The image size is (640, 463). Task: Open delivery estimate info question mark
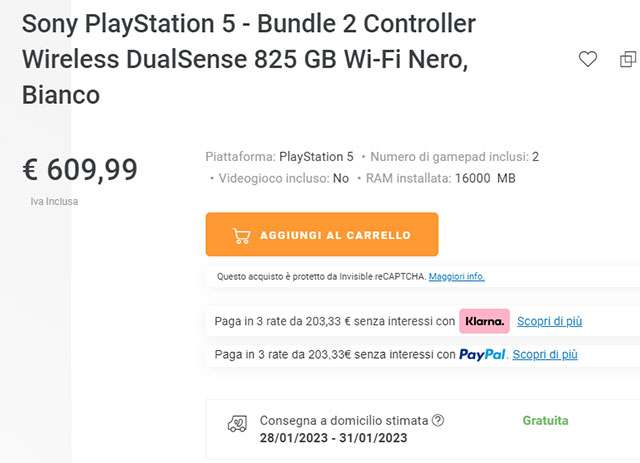pyautogui.click(x=438, y=421)
